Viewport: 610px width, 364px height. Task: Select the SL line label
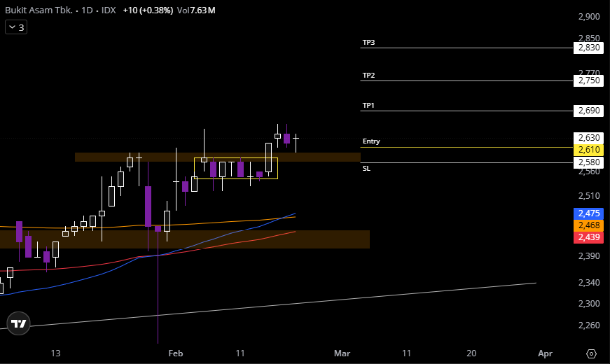coord(366,169)
